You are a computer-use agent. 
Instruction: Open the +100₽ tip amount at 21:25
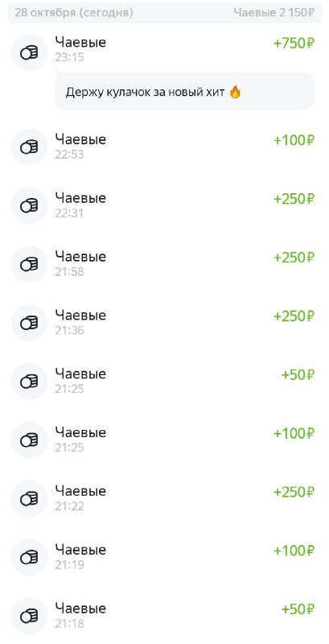(x=294, y=434)
